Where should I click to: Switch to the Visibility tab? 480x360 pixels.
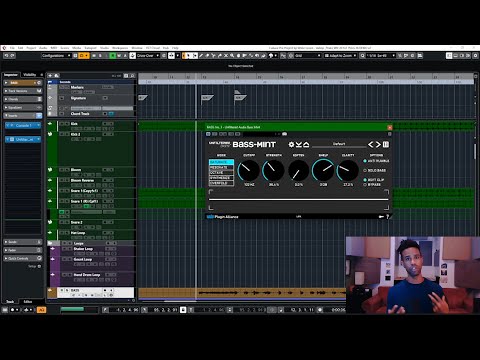(29, 75)
